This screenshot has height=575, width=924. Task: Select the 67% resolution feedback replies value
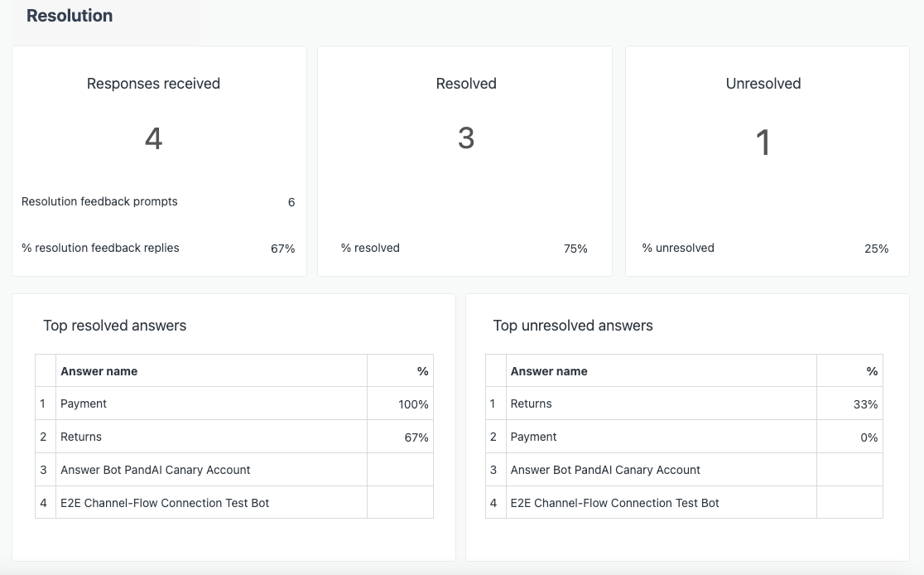(283, 248)
